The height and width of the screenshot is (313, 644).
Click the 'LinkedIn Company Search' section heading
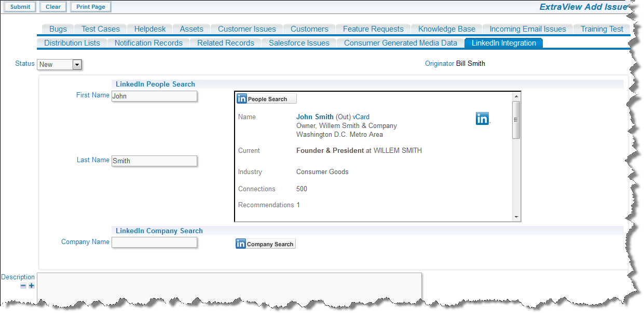click(159, 231)
